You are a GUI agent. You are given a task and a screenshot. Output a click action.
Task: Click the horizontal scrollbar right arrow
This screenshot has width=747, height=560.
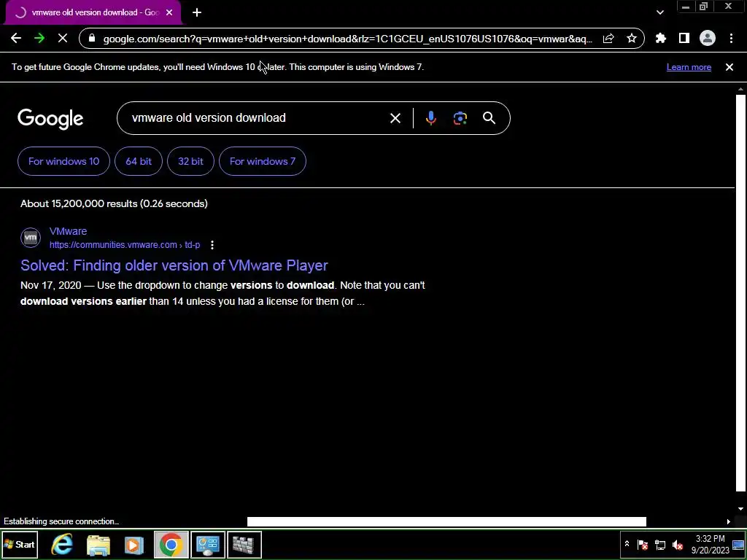point(728,521)
